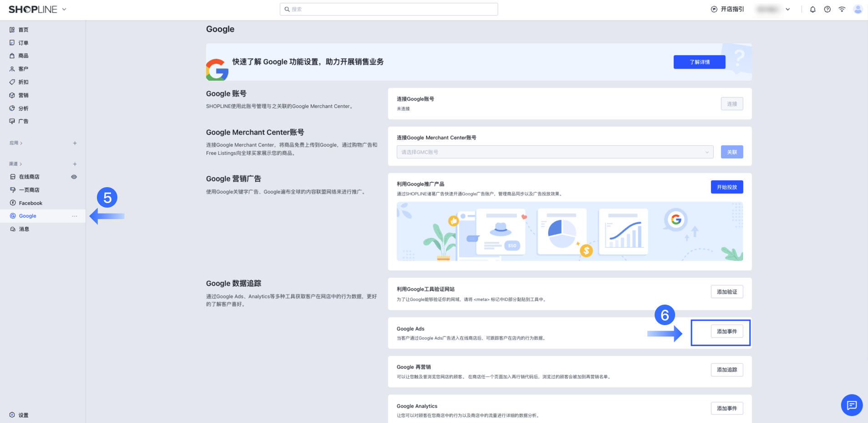
Task: Click the 广告 sidebar label
Action: (24, 121)
